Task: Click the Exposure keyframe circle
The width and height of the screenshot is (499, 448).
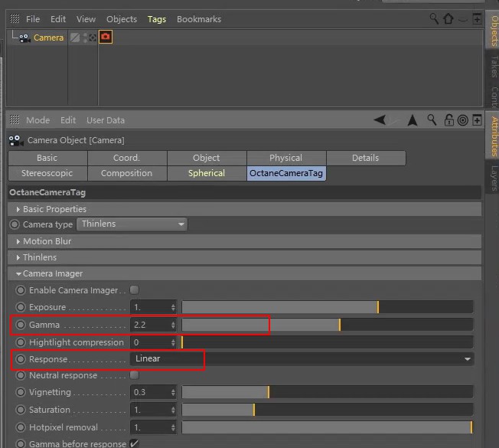Action: pyautogui.click(x=21, y=307)
